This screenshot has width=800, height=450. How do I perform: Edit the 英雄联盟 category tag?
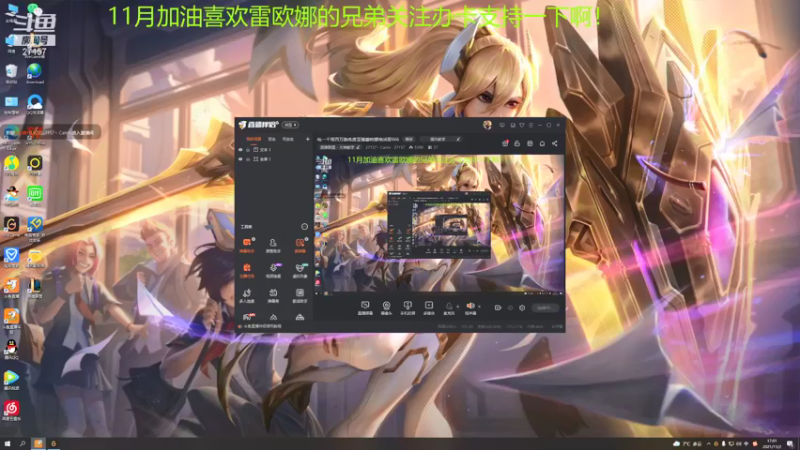pos(339,147)
